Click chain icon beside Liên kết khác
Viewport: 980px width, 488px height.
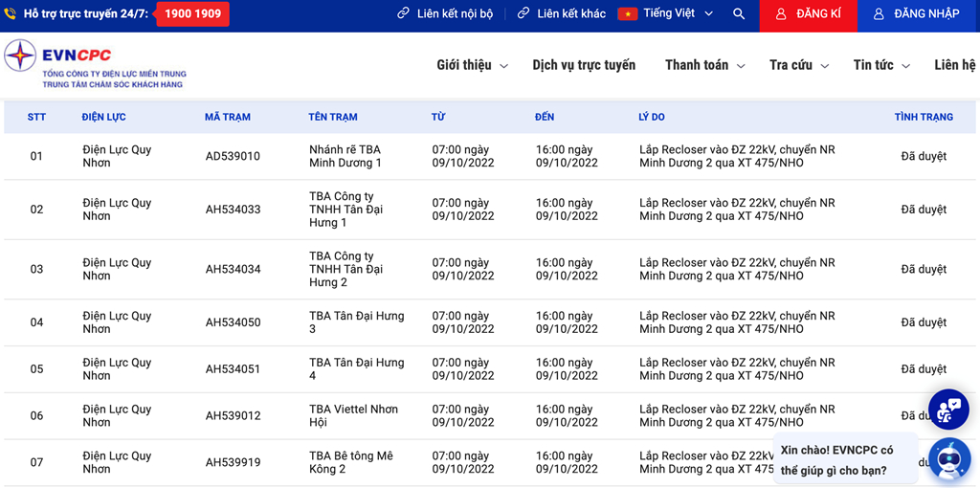pyautogui.click(x=523, y=13)
